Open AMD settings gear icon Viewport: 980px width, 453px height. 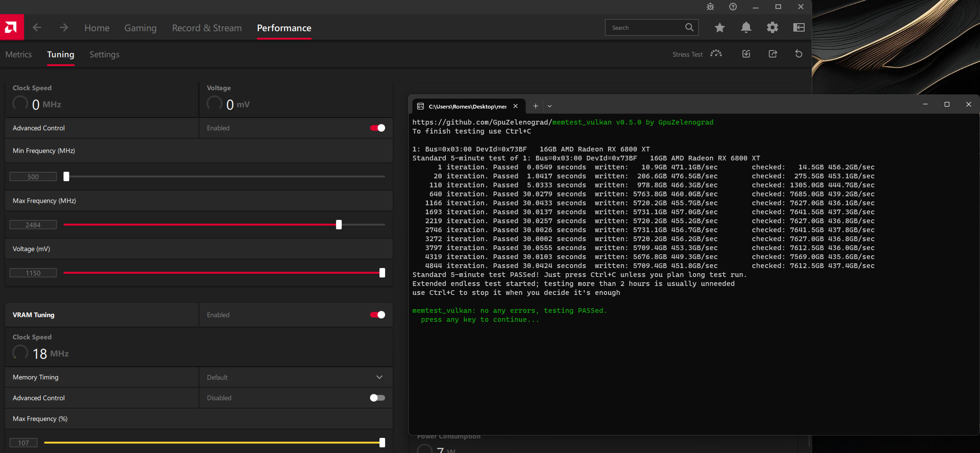tap(772, 27)
